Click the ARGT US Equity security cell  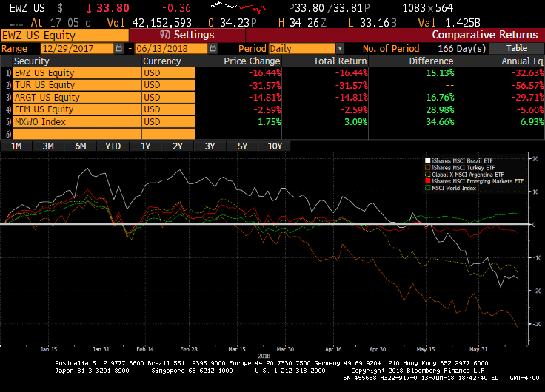[77, 97]
